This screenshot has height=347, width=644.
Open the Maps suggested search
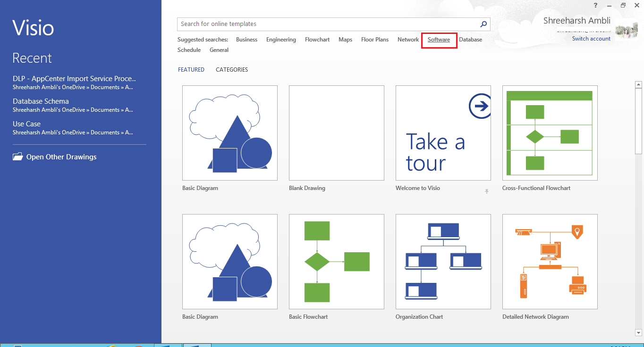coord(345,40)
